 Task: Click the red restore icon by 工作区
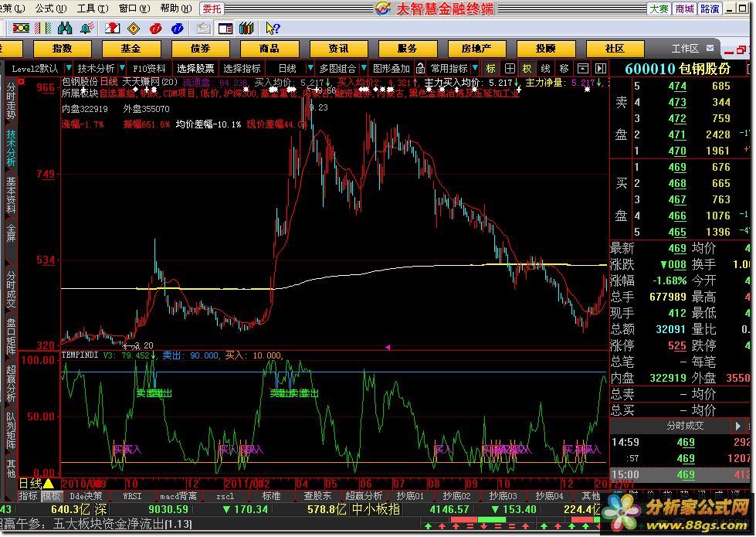tap(741, 49)
